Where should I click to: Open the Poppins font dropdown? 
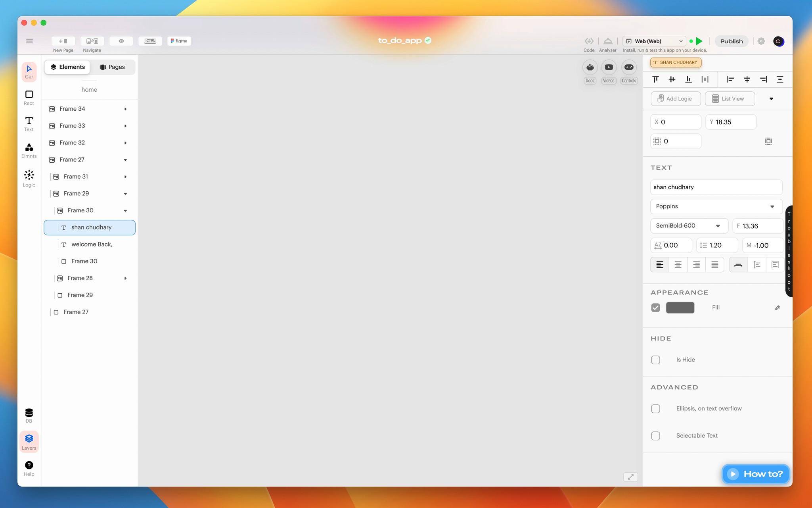(x=716, y=206)
